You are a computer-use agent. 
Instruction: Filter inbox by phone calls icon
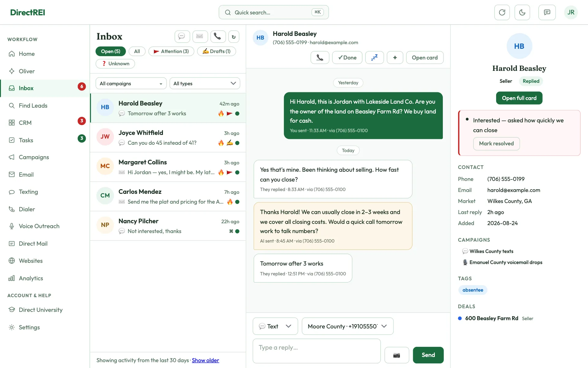click(218, 36)
